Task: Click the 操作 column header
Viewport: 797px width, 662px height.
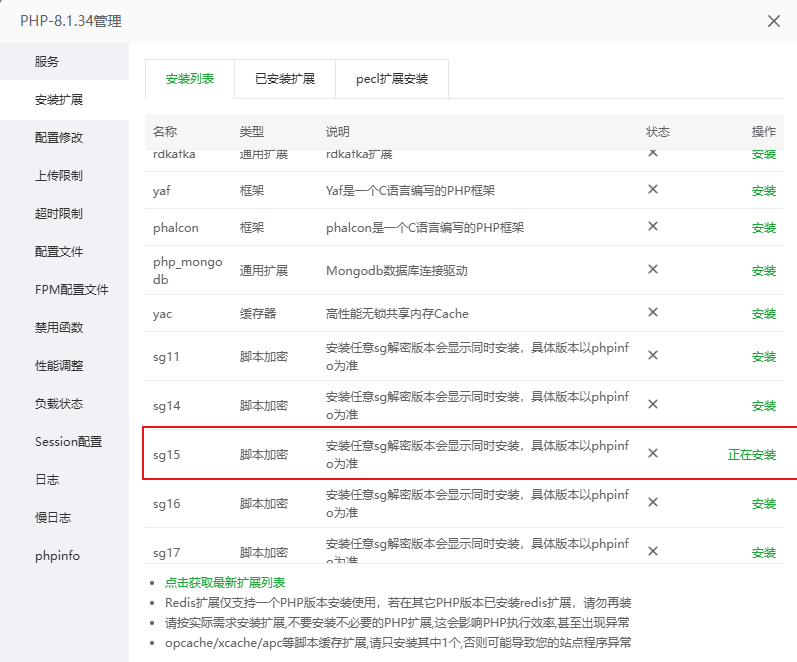Action: coord(763,132)
